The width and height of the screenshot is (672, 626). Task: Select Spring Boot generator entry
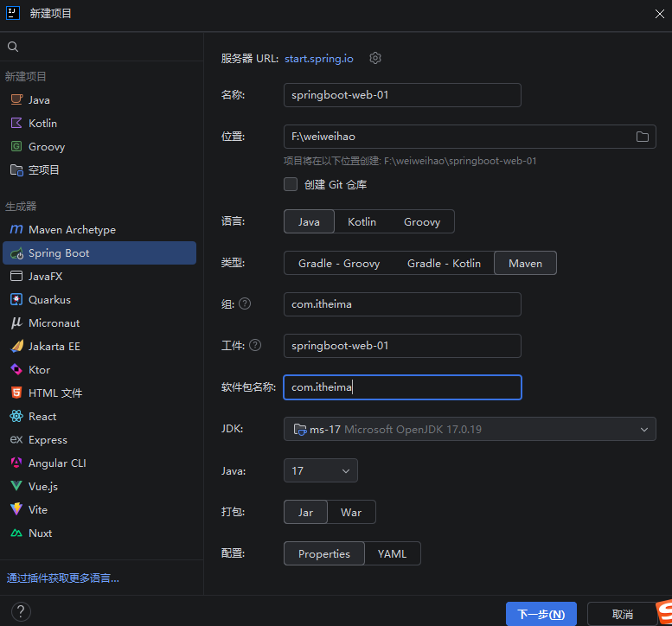tap(99, 252)
